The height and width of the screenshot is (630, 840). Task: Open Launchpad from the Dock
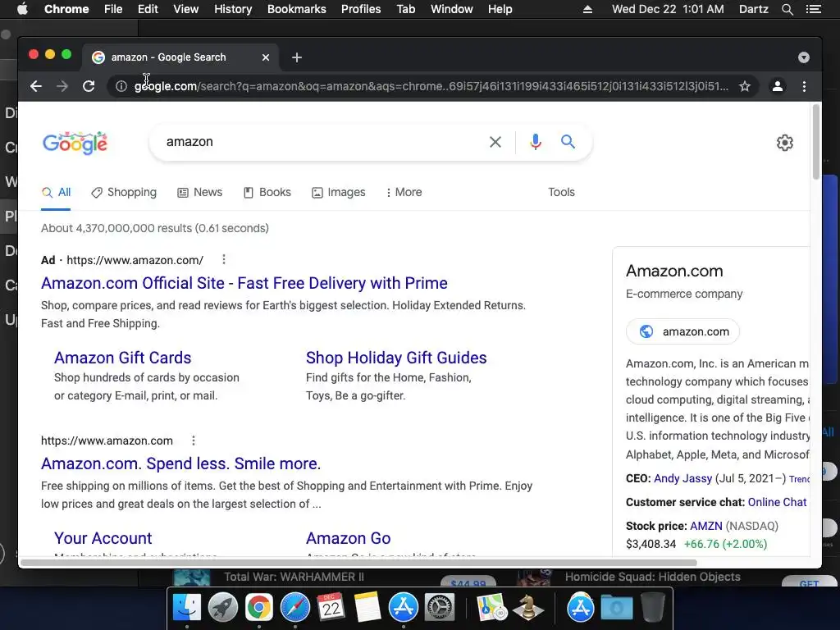(x=223, y=608)
